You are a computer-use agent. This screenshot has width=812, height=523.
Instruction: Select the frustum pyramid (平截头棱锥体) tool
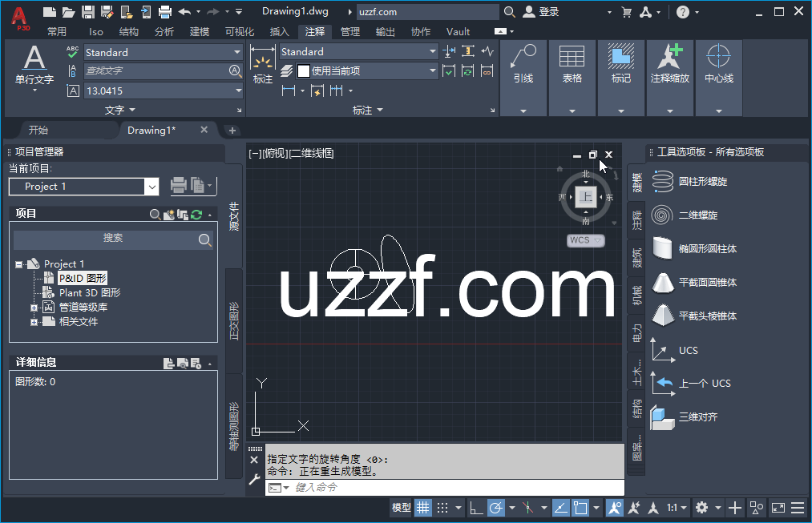(x=694, y=316)
